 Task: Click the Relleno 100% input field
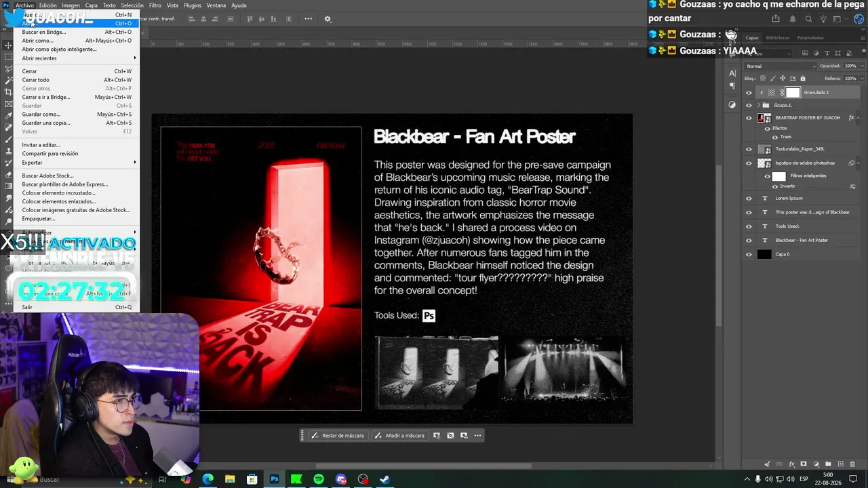[x=849, y=79]
